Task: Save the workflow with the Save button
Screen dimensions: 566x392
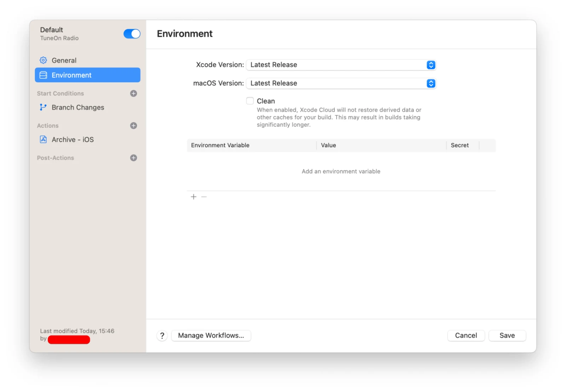Action: click(x=507, y=335)
